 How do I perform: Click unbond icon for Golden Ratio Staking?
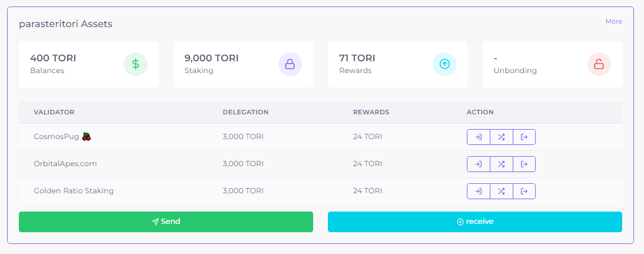(x=524, y=191)
